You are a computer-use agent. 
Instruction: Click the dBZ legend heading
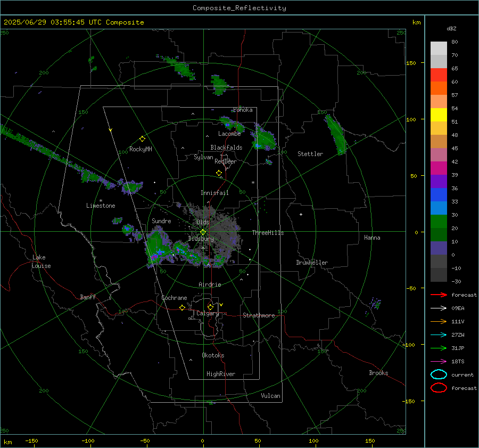click(451, 29)
